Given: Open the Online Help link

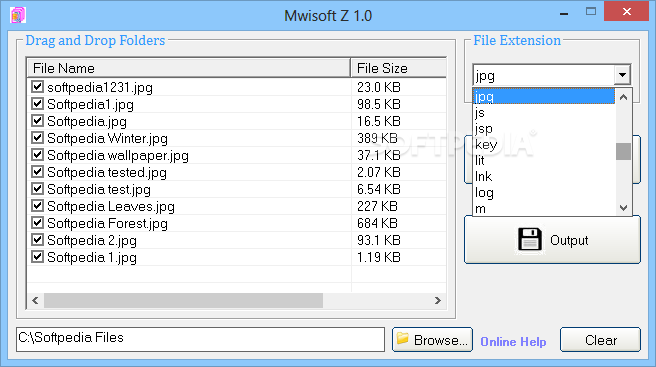Looking at the screenshot, I should pyautogui.click(x=513, y=342).
